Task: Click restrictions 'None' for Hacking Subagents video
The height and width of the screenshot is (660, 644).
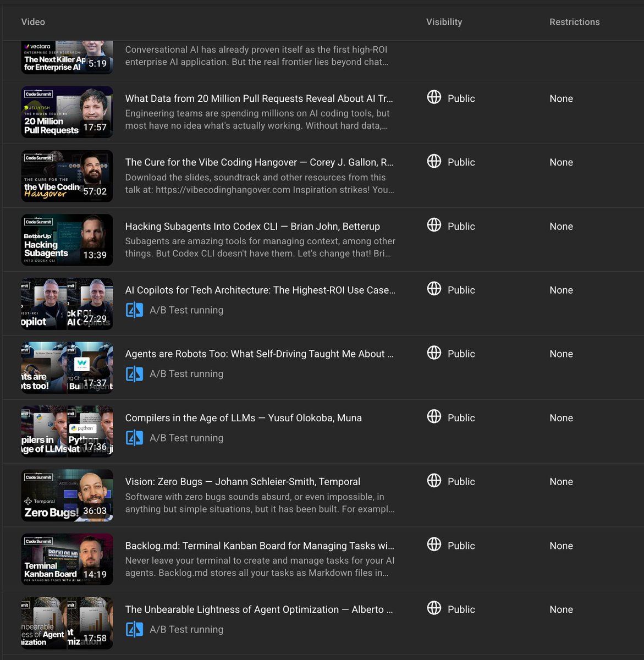Action: point(561,226)
